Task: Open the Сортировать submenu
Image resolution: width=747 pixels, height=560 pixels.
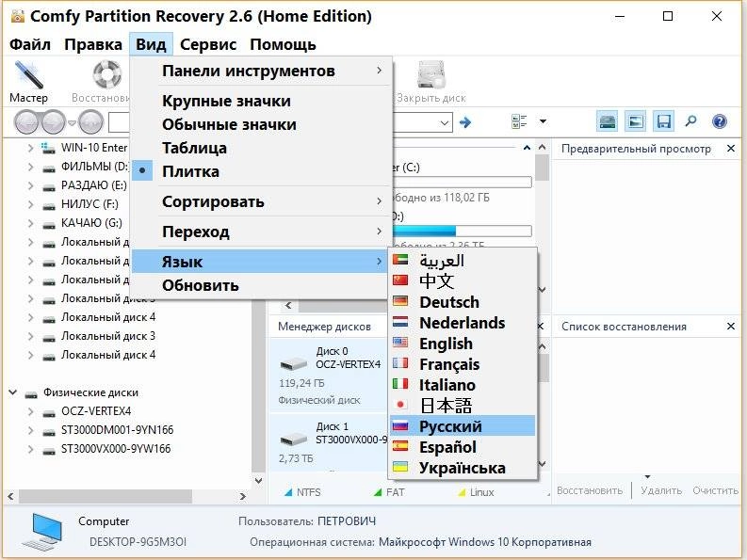Action: click(x=260, y=201)
